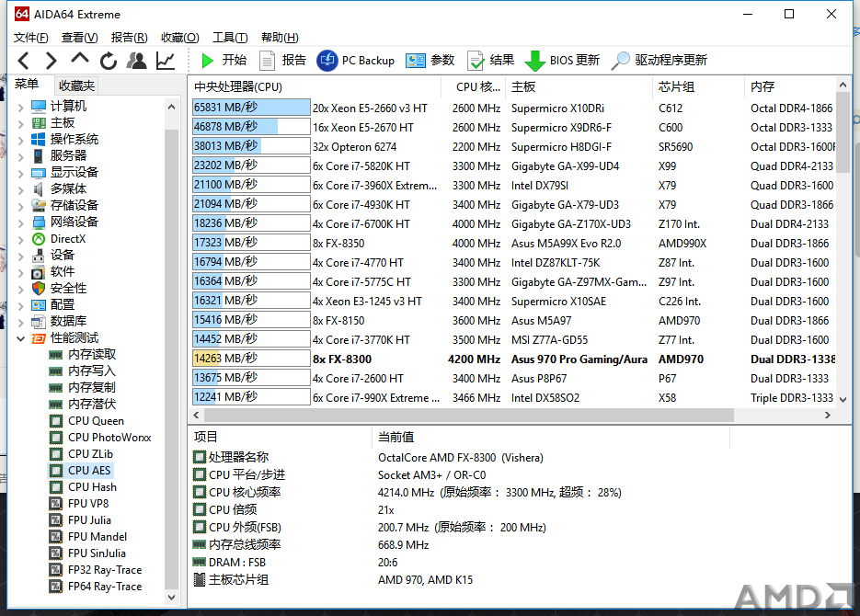Click the tree scrollbar down arrow

coord(172,597)
